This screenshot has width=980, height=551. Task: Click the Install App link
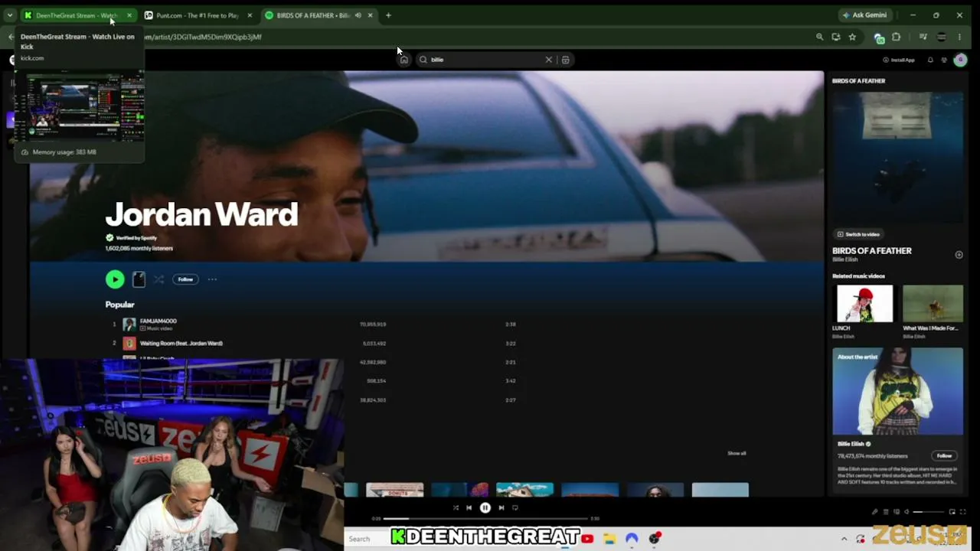[899, 60]
